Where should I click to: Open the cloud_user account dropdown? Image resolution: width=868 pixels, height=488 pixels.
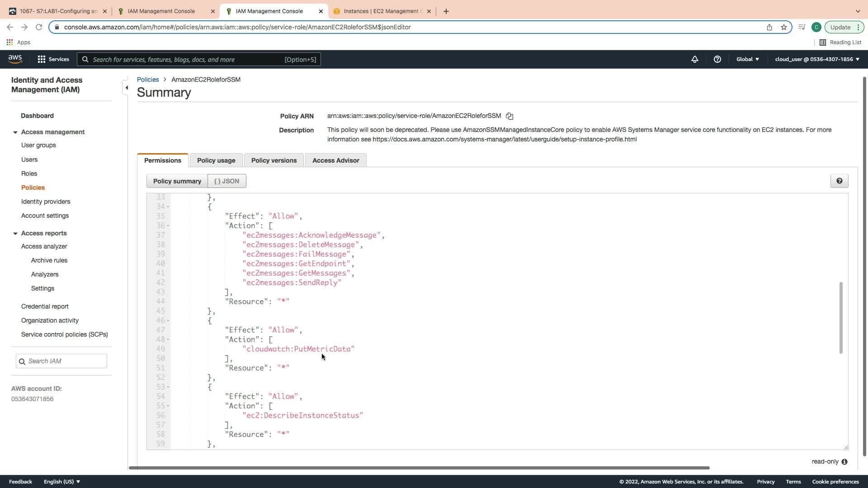(x=817, y=59)
